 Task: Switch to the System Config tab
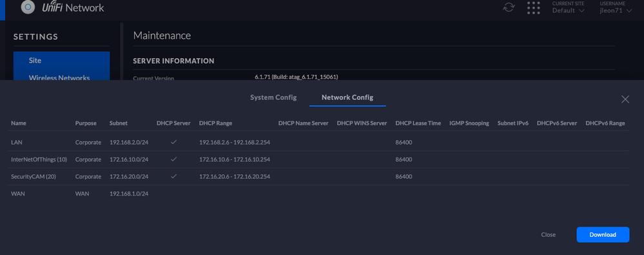pos(273,97)
